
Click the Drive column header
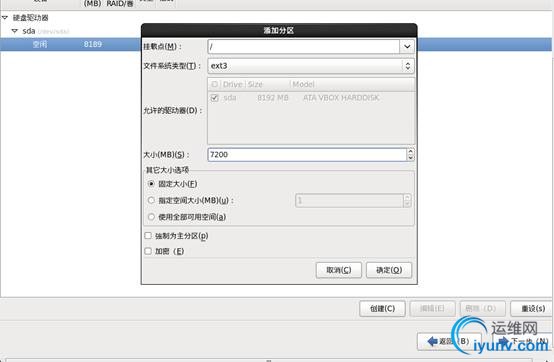232,84
